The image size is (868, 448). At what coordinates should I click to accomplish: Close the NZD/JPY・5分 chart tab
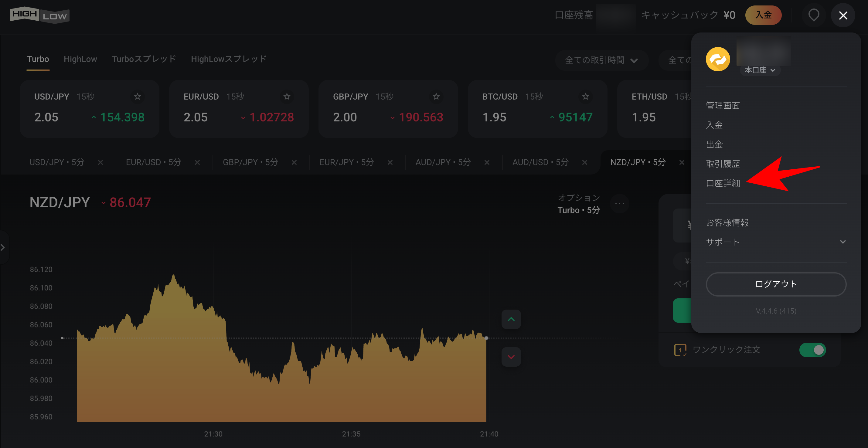[x=682, y=163]
